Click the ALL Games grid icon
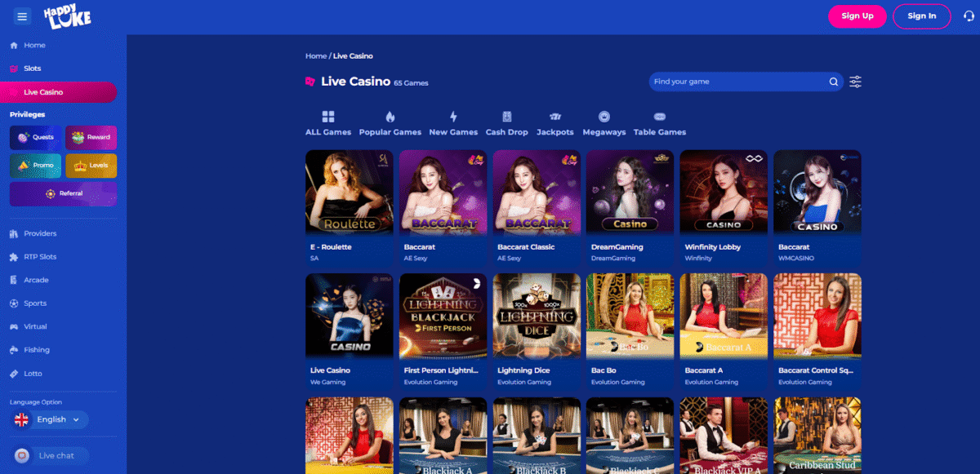 point(328,117)
